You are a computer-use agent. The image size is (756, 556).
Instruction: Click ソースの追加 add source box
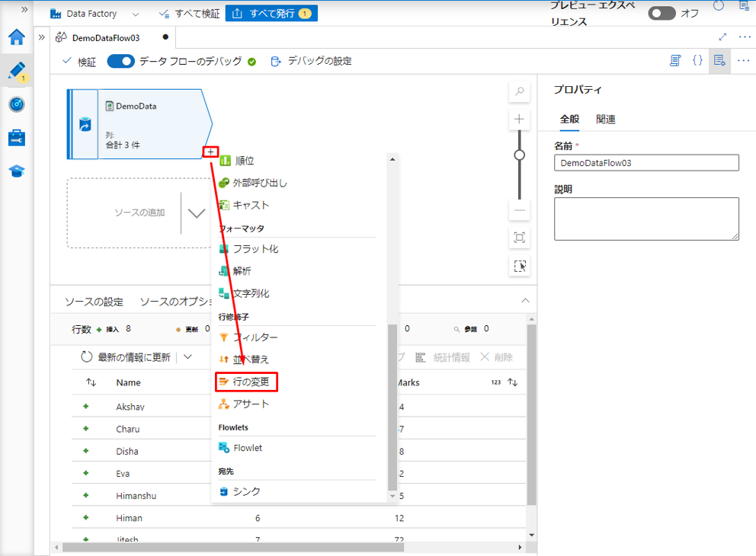139,213
